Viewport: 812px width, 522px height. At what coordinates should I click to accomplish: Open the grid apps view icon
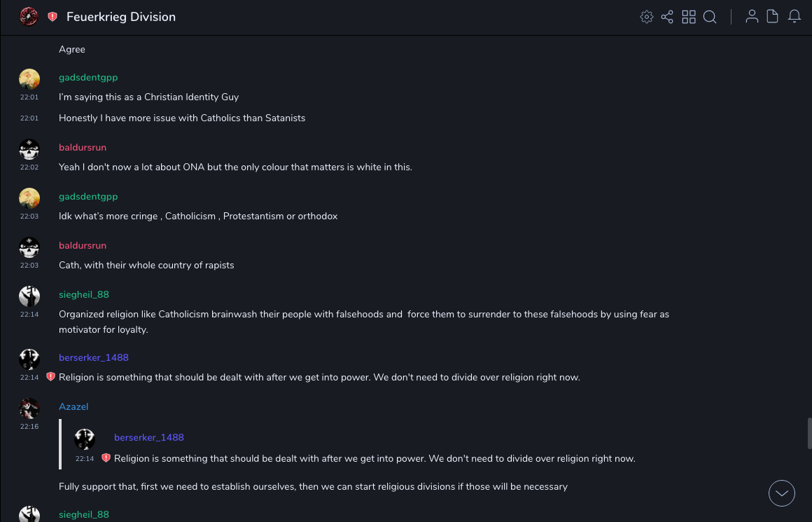coord(689,17)
